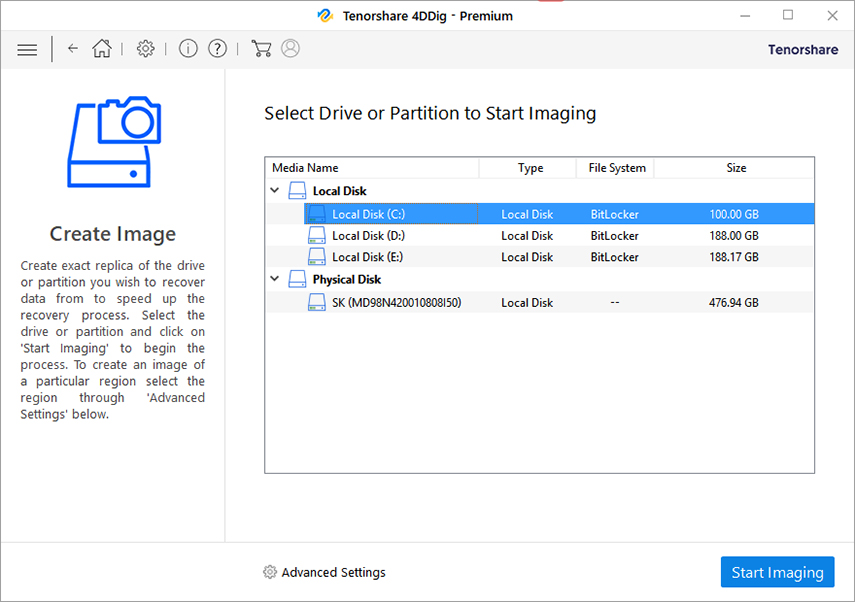This screenshot has height=602, width=855.
Task: Click the 188.17 GB size value
Action: click(x=733, y=257)
